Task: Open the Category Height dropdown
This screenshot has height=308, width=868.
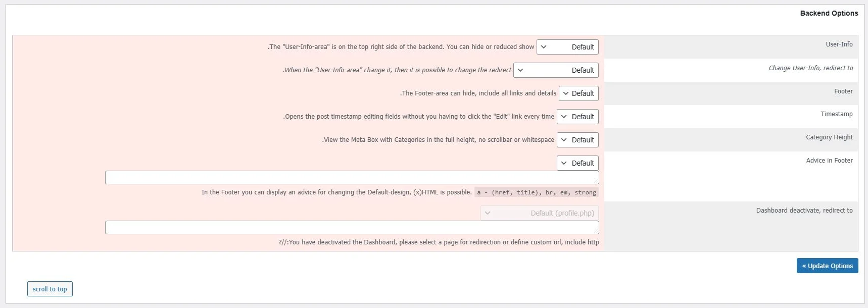Action: [577, 140]
